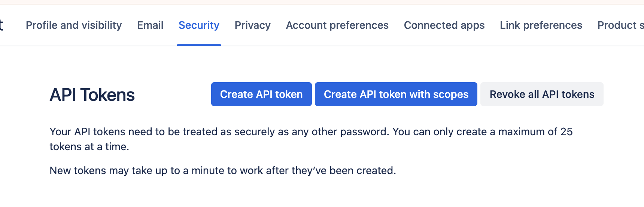Click Create API token with scopes
644x207 pixels.
[x=396, y=94]
